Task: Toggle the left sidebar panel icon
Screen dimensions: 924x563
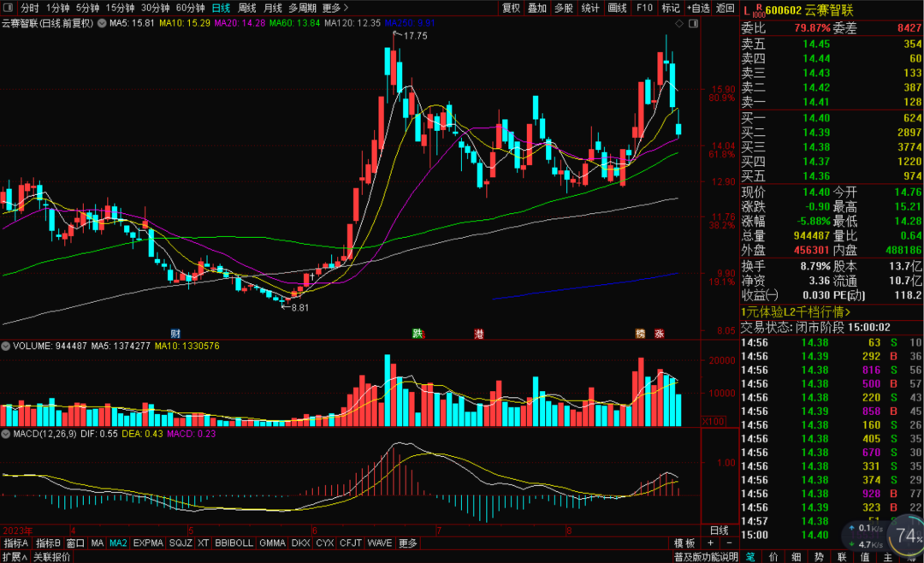Action: pos(9,8)
